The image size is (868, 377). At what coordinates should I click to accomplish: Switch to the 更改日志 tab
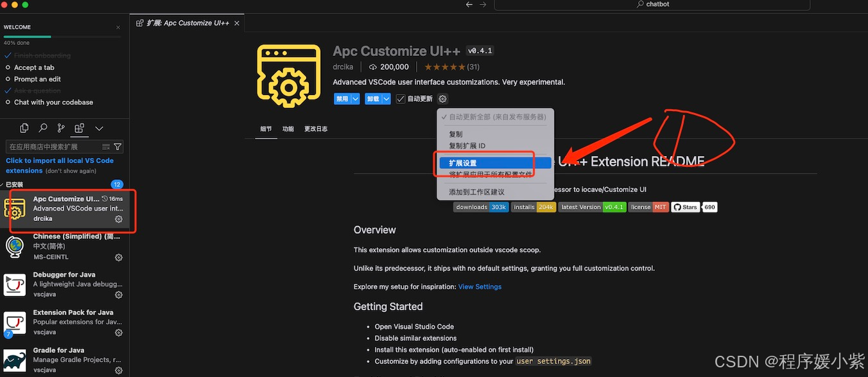click(316, 129)
